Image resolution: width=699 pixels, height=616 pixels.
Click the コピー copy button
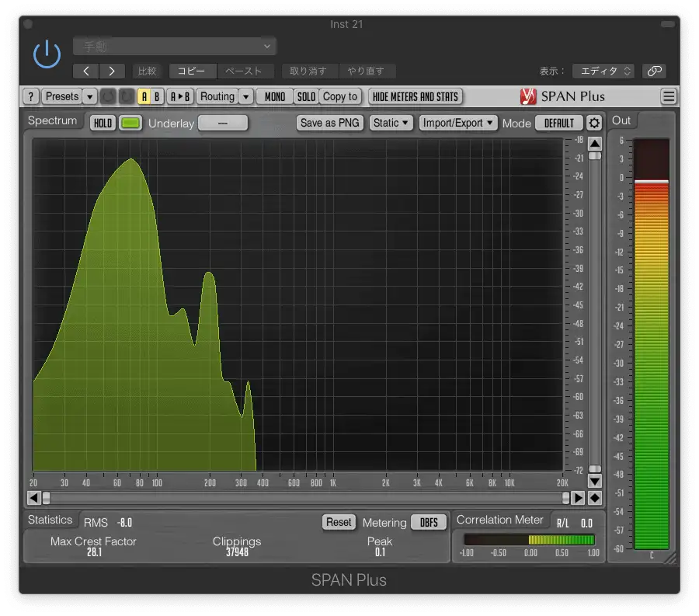coord(192,71)
